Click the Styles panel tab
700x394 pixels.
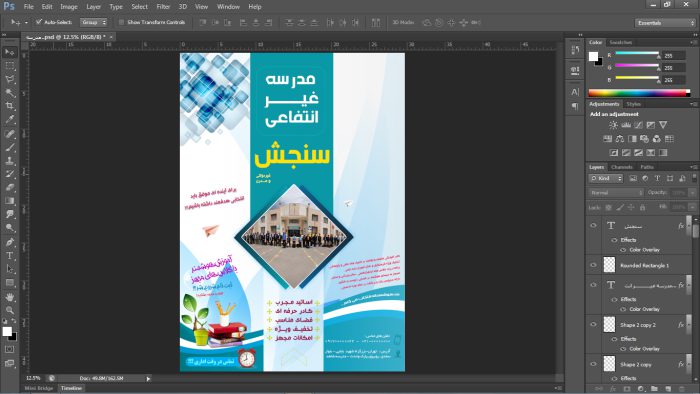click(633, 104)
